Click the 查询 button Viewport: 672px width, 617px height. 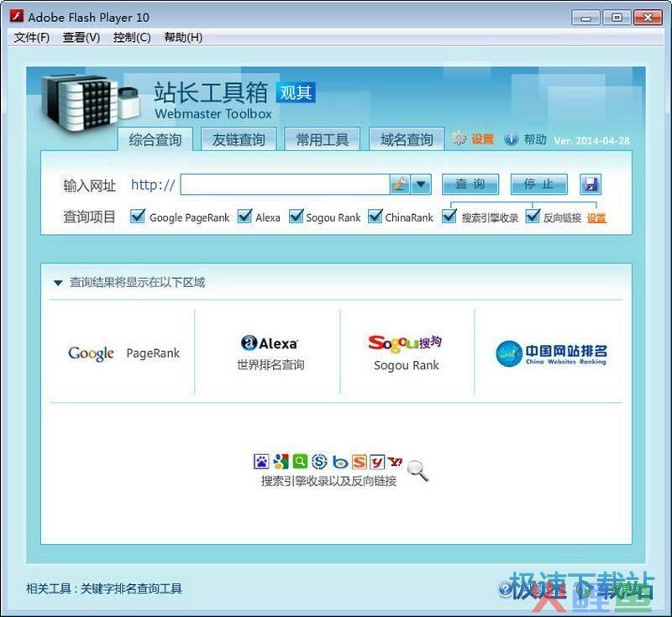point(470,184)
